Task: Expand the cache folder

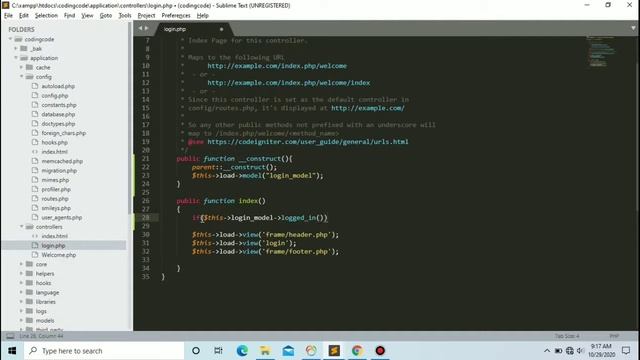Action: [21, 67]
